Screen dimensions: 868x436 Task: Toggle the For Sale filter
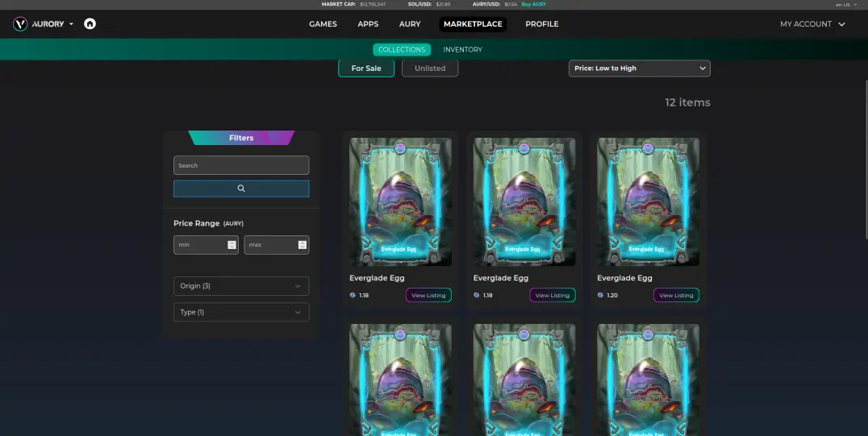point(366,68)
